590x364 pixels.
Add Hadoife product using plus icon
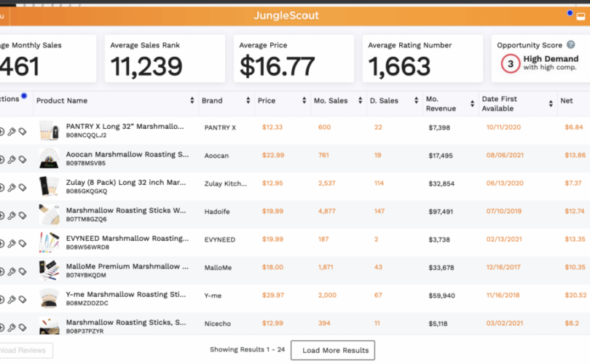point(1,215)
